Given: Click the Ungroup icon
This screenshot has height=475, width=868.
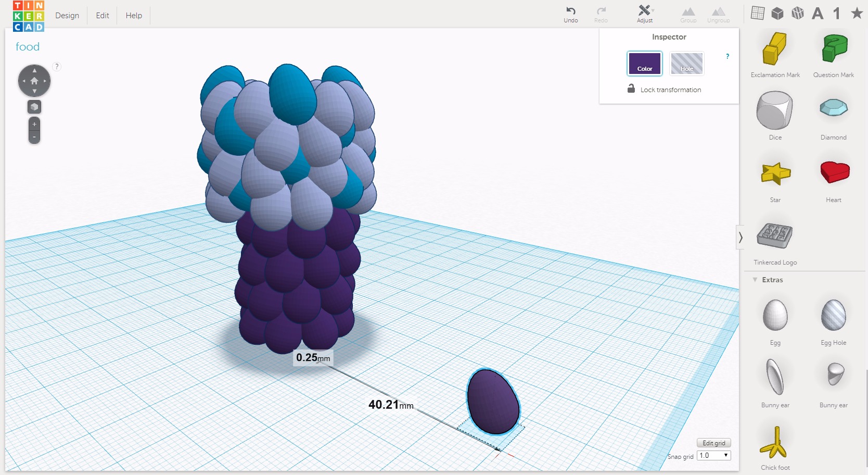Looking at the screenshot, I should point(719,15).
